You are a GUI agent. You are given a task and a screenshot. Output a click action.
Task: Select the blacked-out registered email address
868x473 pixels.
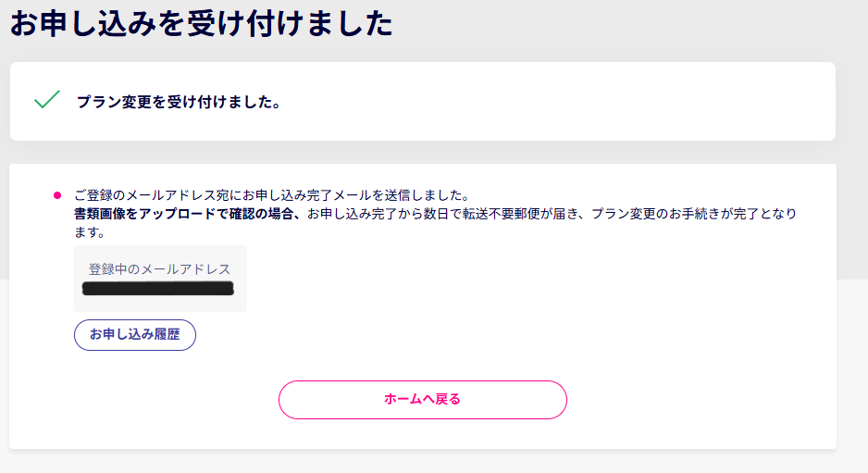(x=157, y=290)
